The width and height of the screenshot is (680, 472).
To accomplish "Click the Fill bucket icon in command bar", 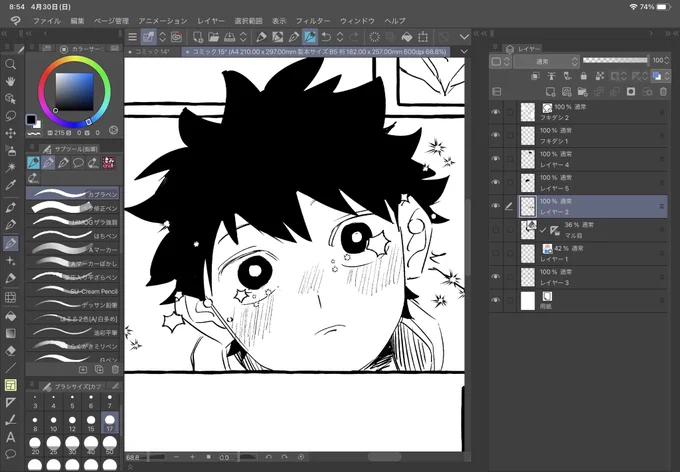I will 407,37.
